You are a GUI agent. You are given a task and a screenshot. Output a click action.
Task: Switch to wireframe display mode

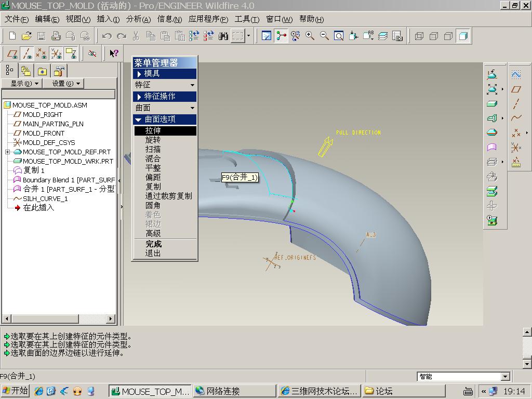(x=419, y=36)
